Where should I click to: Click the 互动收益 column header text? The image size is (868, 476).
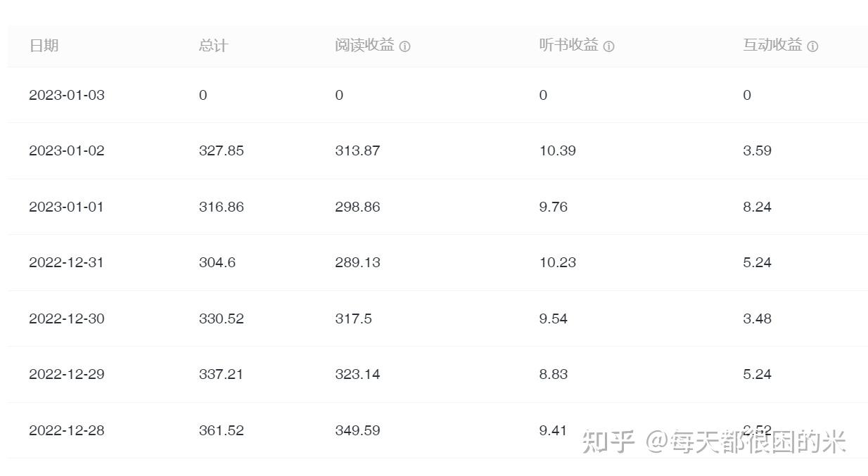(772, 46)
